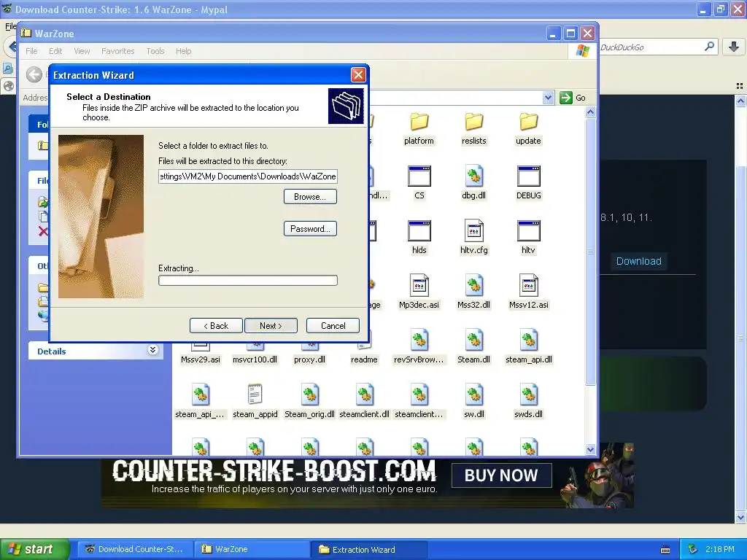Viewport: 747px width, 560px height.
Task: Click the system tray clock 2:18 PM
Action: tap(720, 549)
